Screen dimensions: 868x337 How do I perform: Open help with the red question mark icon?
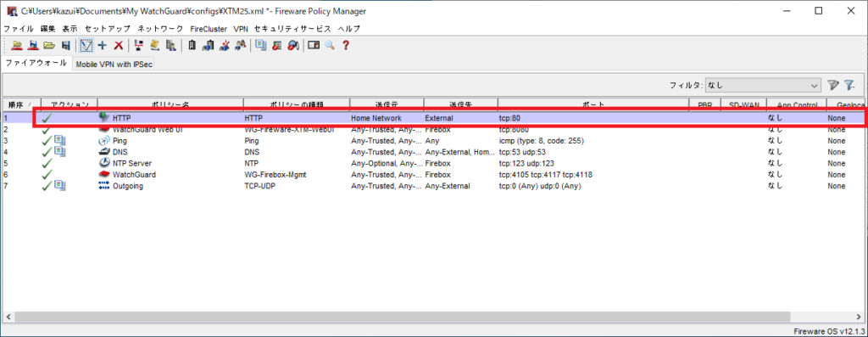pos(346,46)
